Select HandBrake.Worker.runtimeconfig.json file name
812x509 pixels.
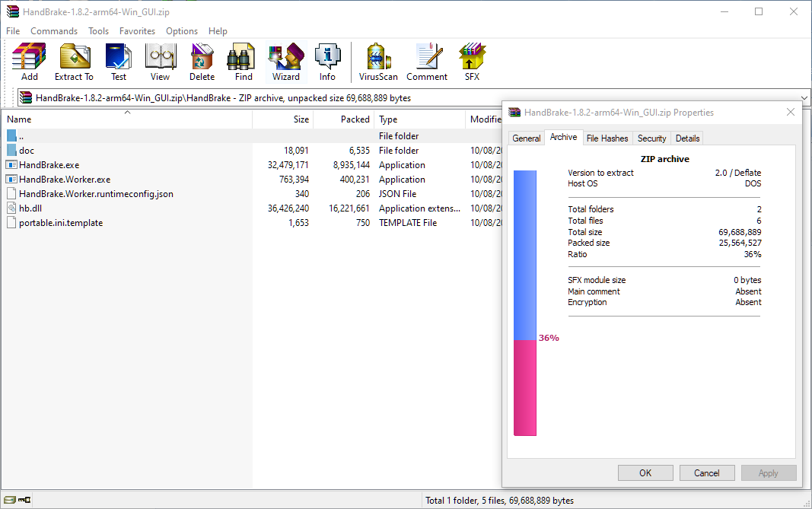[97, 194]
